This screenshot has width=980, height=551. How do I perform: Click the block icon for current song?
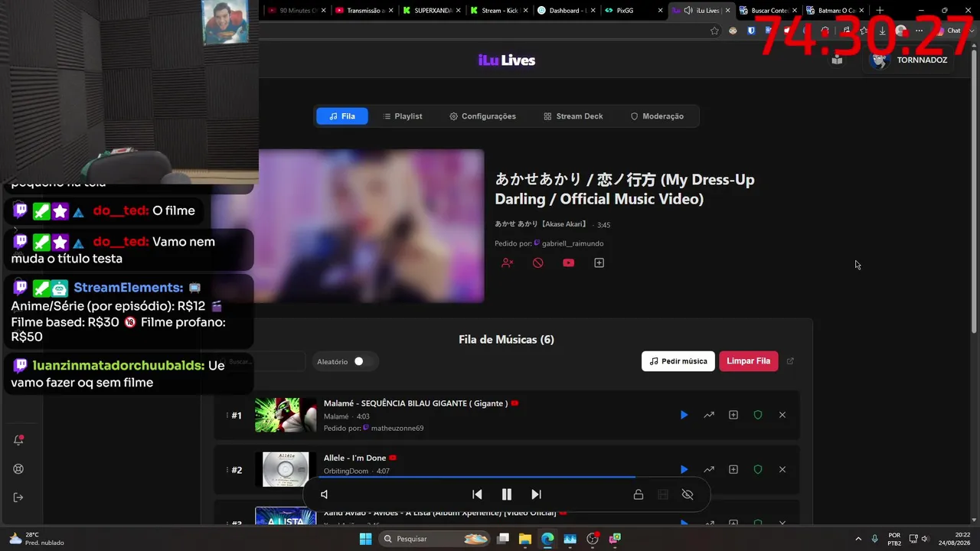tap(537, 262)
